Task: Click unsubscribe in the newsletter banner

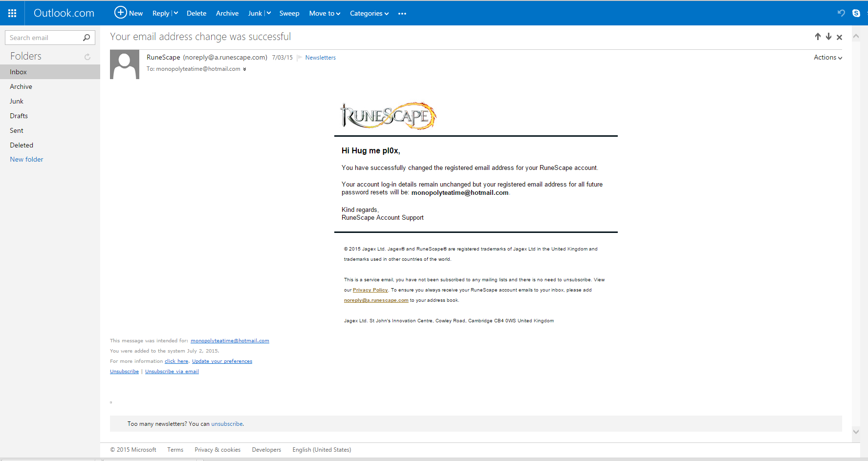Action: click(x=227, y=424)
